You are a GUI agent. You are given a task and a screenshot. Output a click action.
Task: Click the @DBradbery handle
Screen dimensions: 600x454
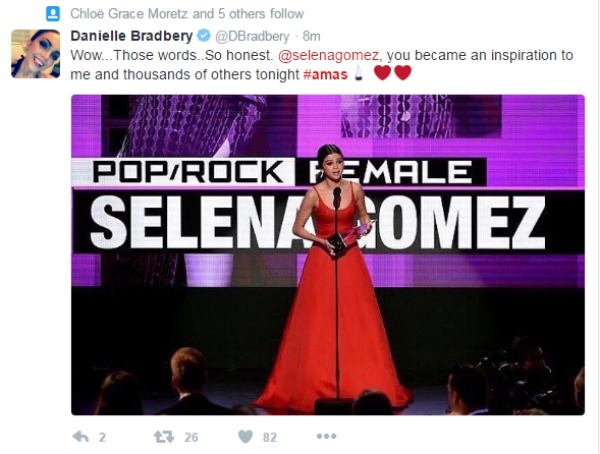click(x=252, y=36)
